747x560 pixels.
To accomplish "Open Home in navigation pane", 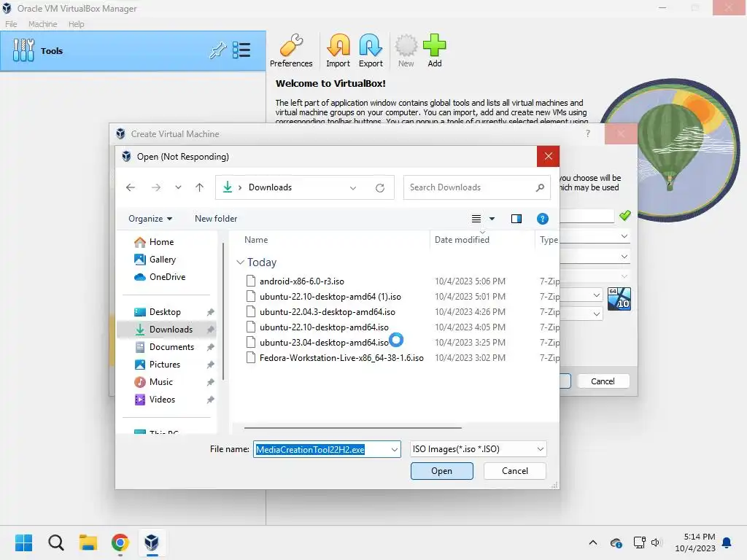I will click(x=161, y=242).
